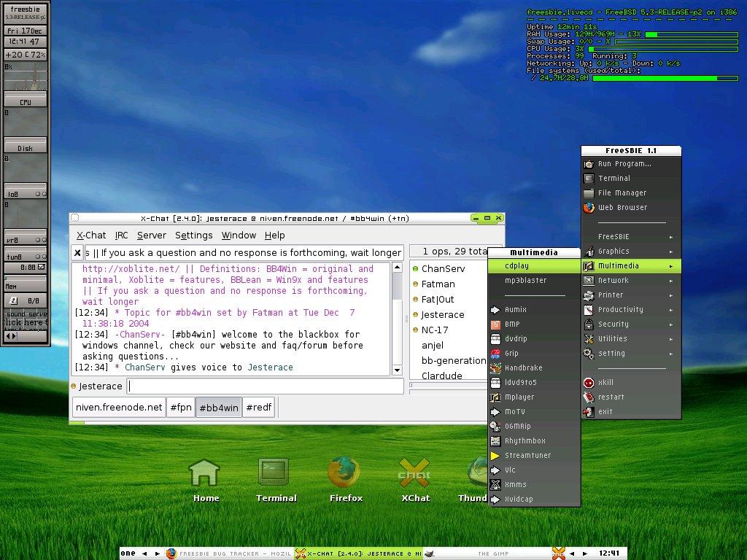
Task: Open the X-Chat menu
Action: (91, 236)
